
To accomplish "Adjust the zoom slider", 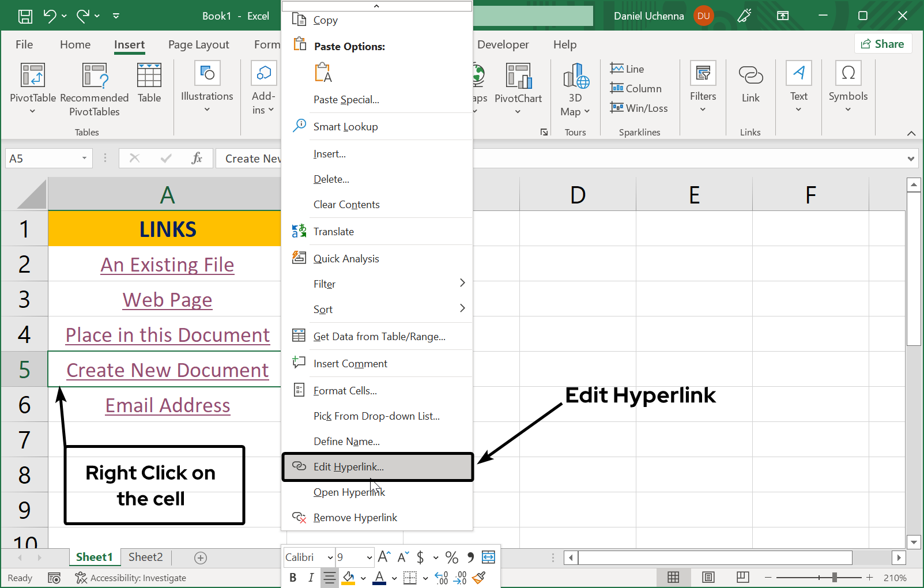I will 835,577.
